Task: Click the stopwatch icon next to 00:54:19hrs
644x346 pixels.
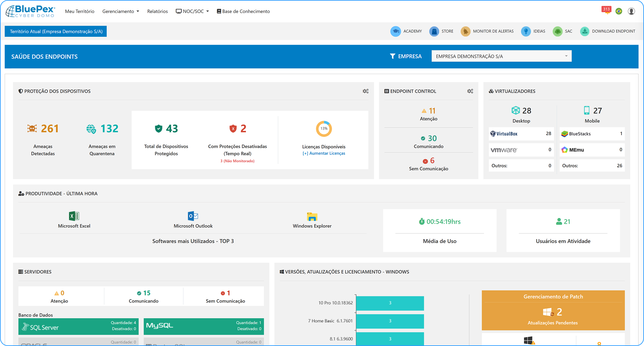Action: pyautogui.click(x=422, y=221)
